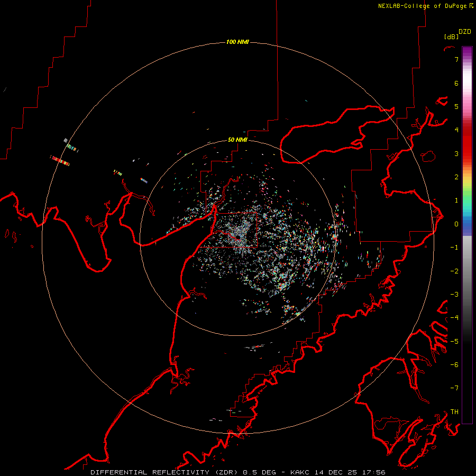This screenshot has height=476, width=476.
Task: Click the positive 6 tick label on scale
Action: click(456, 83)
